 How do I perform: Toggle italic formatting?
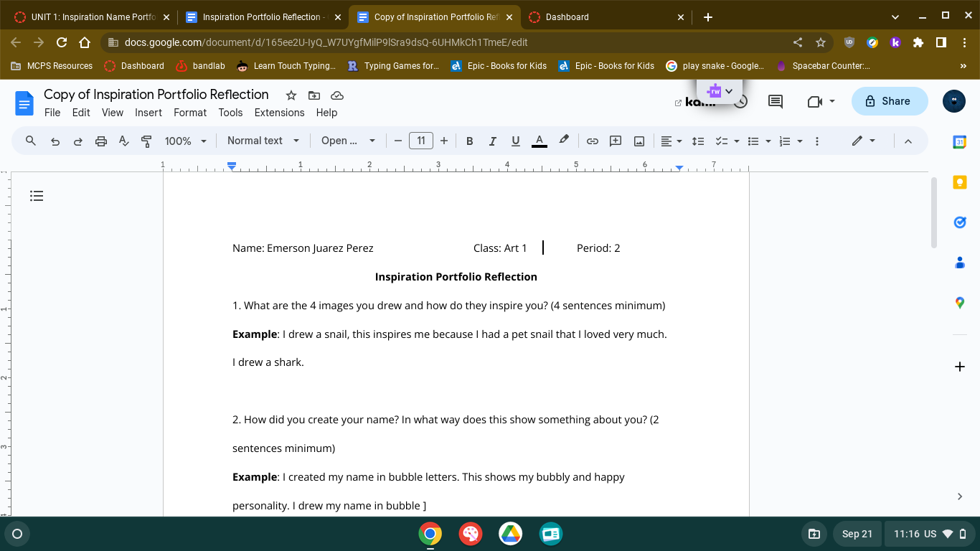[492, 141]
